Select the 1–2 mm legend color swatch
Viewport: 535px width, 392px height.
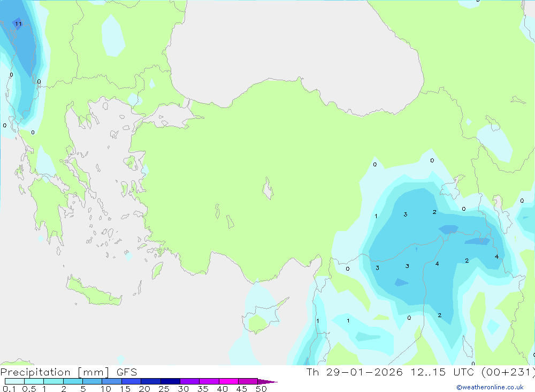click(x=53, y=381)
